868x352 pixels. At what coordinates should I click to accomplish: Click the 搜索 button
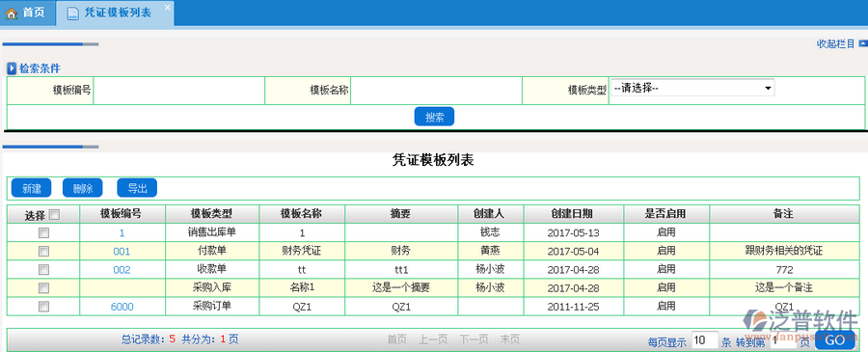[x=434, y=117]
